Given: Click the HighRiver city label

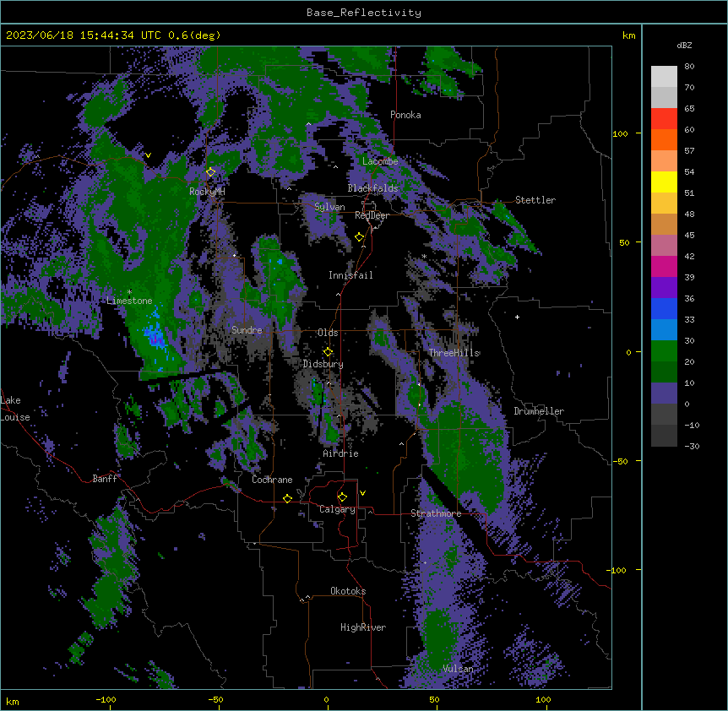Looking at the screenshot, I should 363,627.
